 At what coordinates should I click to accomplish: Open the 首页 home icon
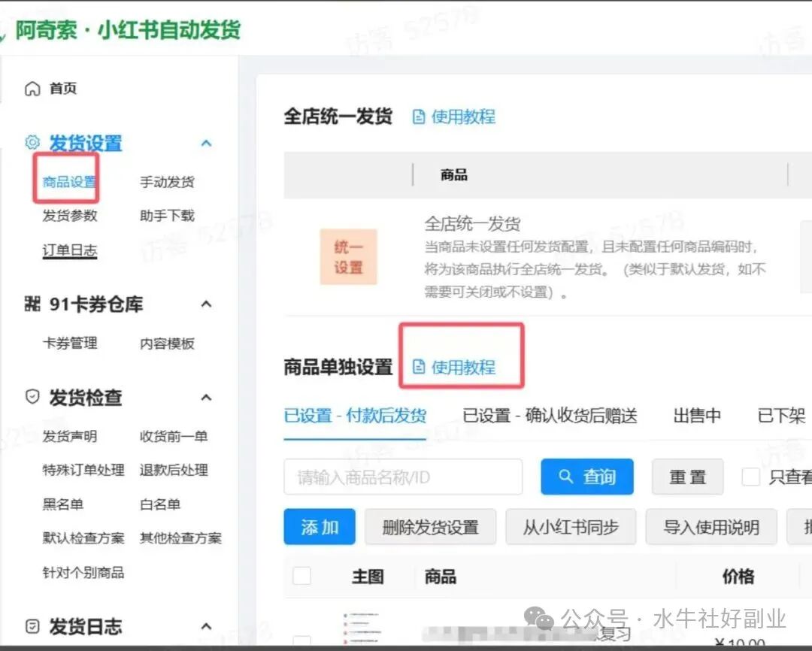(32, 89)
